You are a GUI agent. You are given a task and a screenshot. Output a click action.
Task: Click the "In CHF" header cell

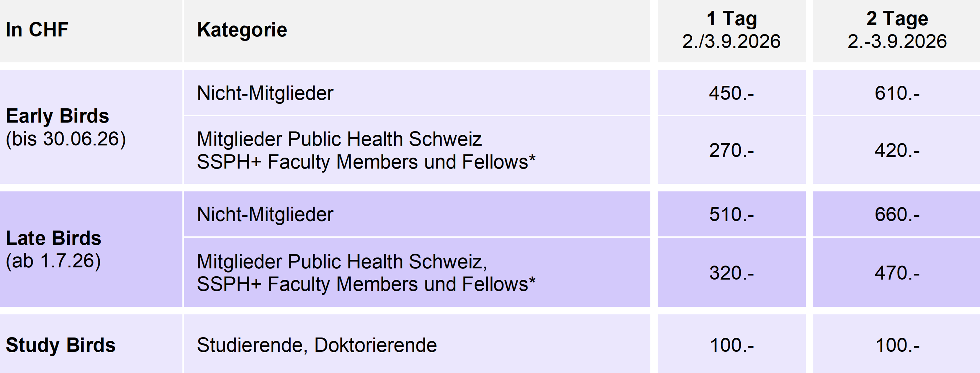point(37,30)
